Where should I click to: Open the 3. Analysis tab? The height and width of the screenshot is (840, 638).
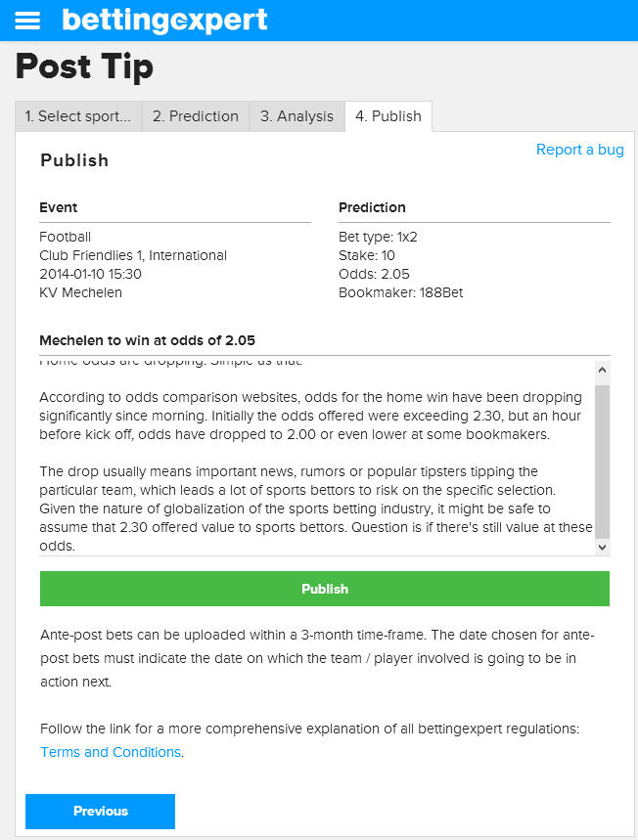coord(297,116)
